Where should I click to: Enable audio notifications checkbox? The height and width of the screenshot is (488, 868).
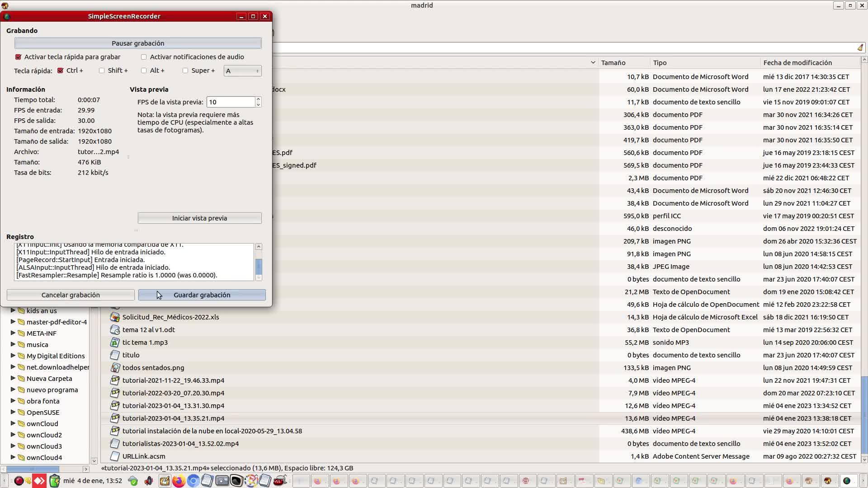click(144, 57)
